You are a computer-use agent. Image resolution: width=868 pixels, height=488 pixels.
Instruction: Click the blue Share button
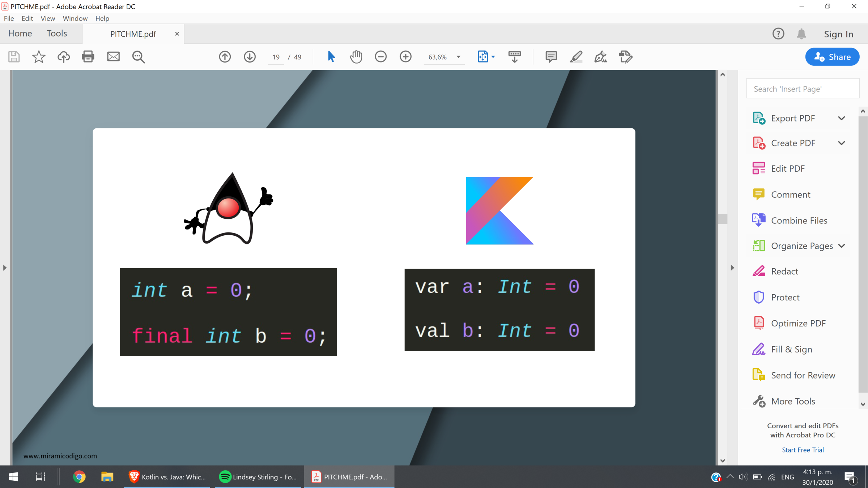[x=832, y=57]
